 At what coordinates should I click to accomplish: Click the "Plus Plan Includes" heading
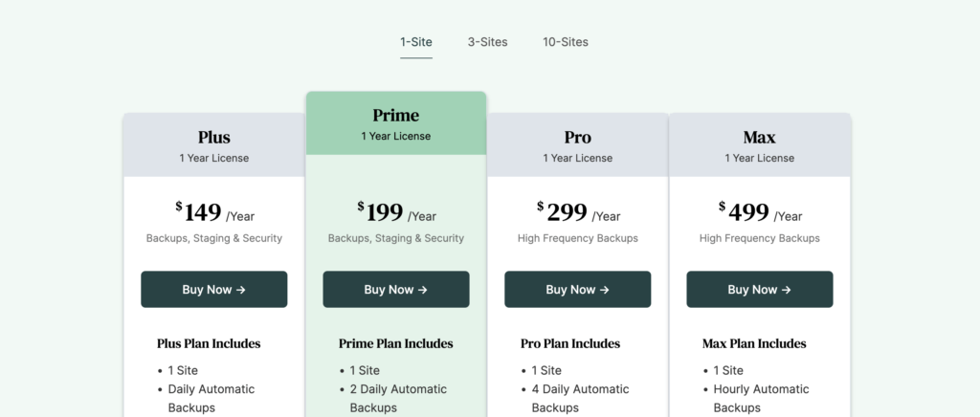click(209, 343)
